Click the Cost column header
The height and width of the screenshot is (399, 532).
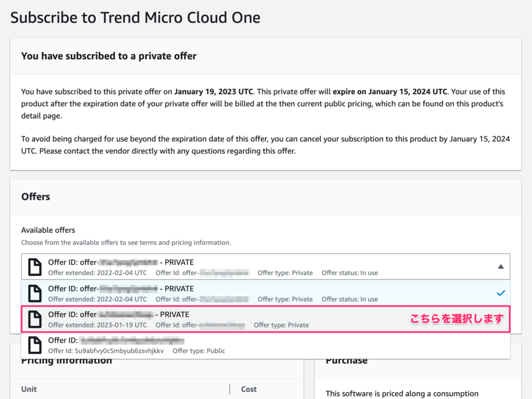(249, 389)
